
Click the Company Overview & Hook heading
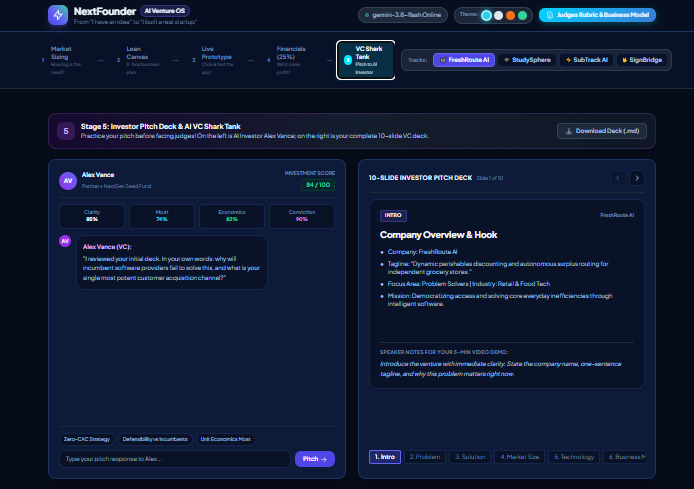[438, 235]
